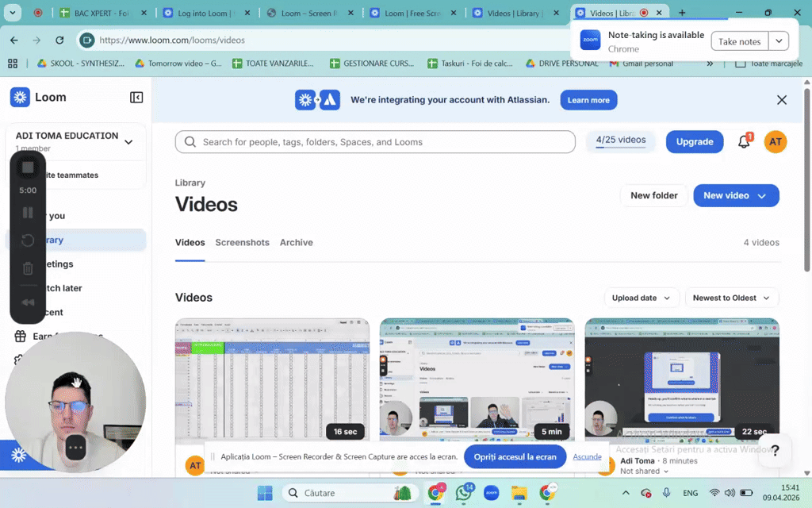This screenshot has height=508, width=812.
Task: Open the Wi-Fi network tray icon
Action: 714,492
